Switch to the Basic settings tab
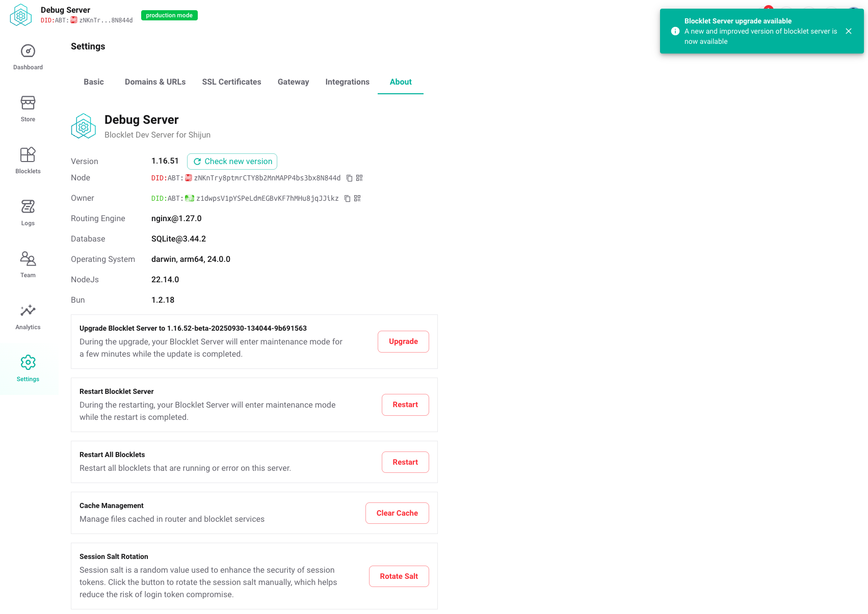The image size is (868, 614). pyautogui.click(x=93, y=82)
